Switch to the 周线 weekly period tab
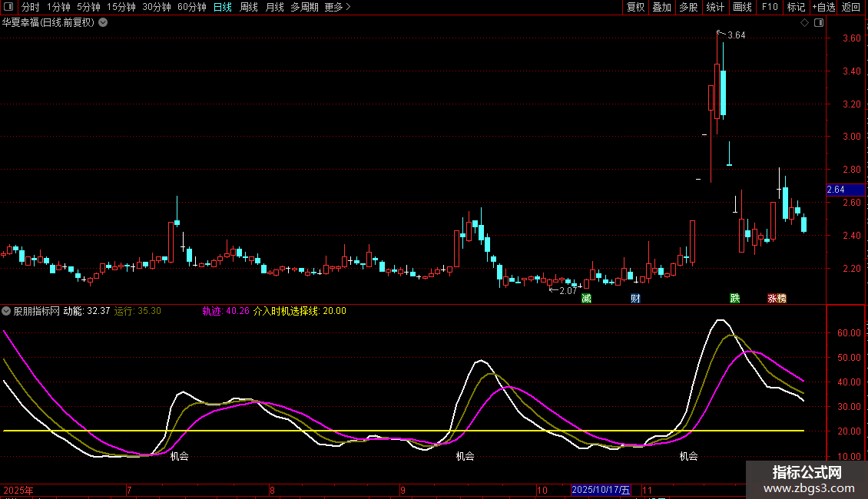868x499 pixels. point(249,7)
